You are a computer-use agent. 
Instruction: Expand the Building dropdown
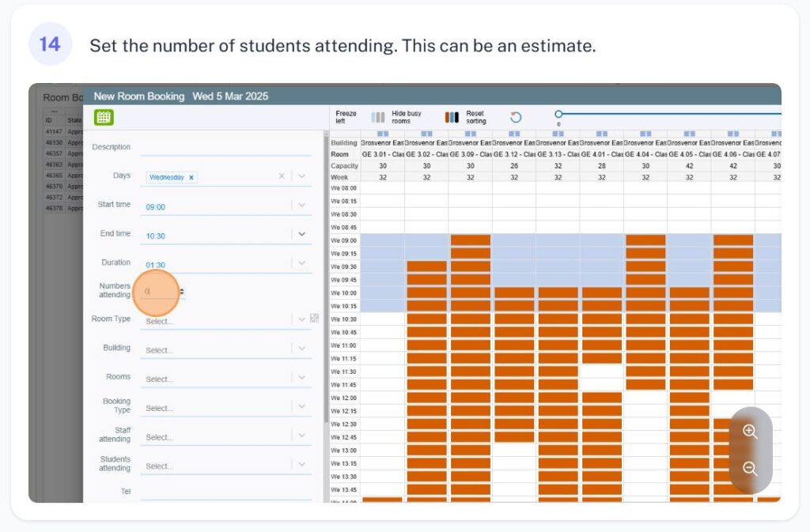pyautogui.click(x=301, y=348)
